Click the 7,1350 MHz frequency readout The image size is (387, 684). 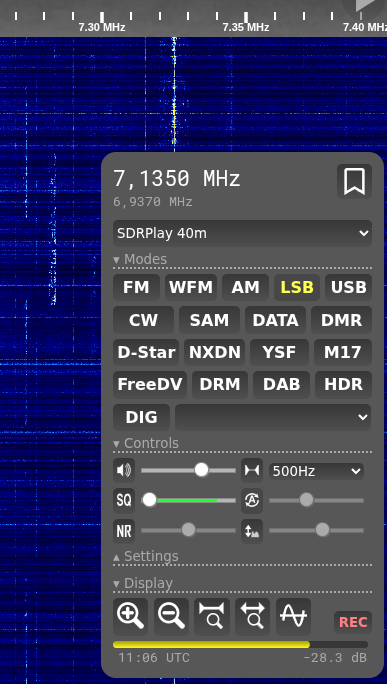[177, 179]
